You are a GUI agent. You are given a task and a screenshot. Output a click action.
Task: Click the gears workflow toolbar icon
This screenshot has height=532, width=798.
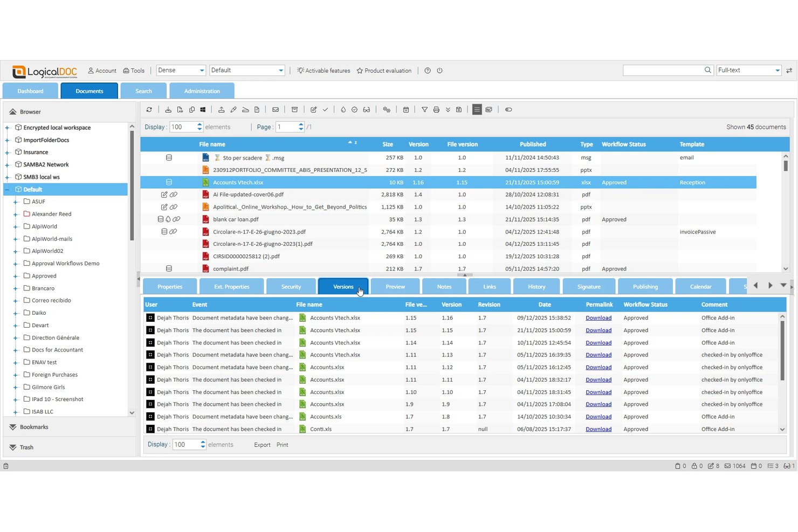(387, 109)
